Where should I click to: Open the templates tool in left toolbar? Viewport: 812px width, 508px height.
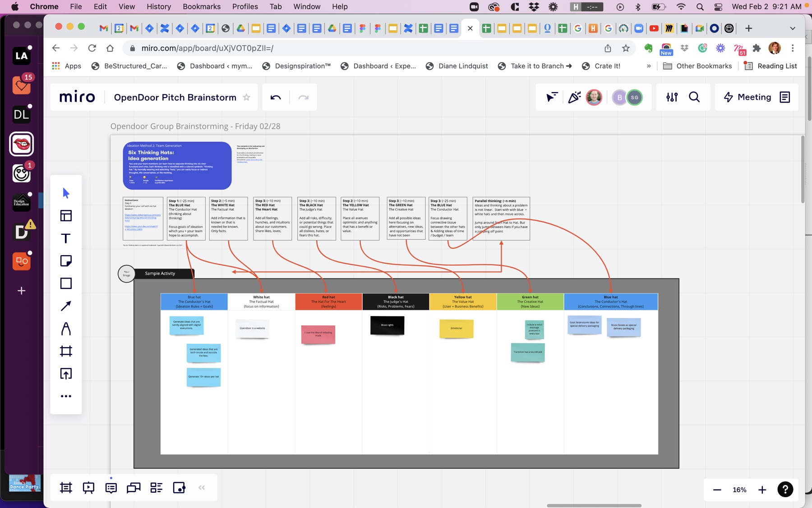[x=66, y=216]
